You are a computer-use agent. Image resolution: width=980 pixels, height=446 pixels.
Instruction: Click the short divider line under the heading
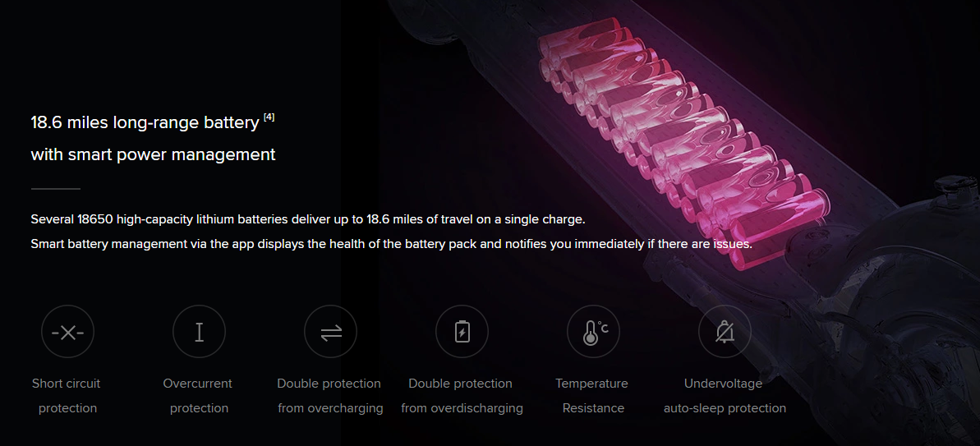coord(56,188)
